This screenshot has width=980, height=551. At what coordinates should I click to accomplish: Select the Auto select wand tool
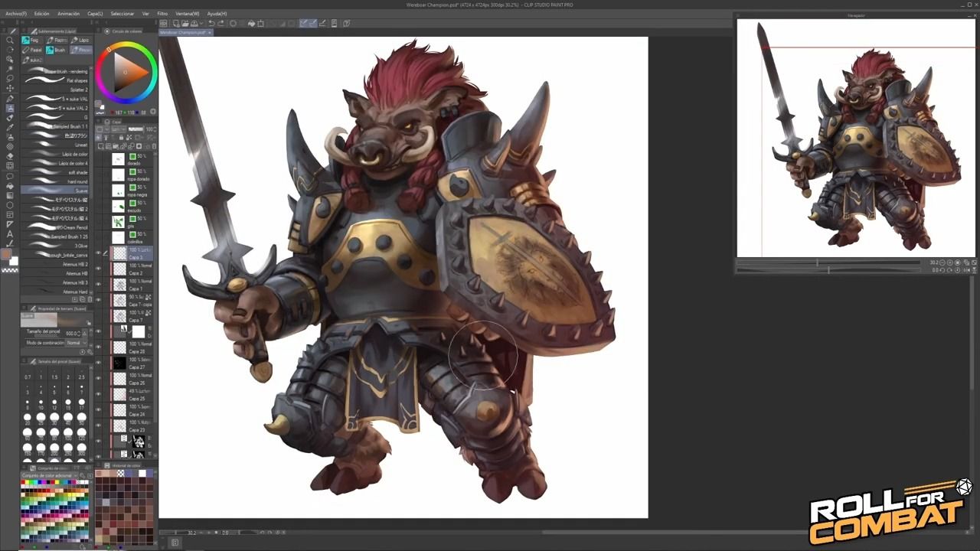(10, 69)
